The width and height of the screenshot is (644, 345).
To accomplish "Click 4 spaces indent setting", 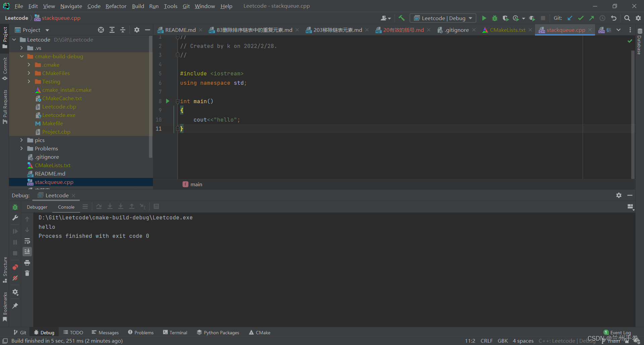I will pos(523,341).
